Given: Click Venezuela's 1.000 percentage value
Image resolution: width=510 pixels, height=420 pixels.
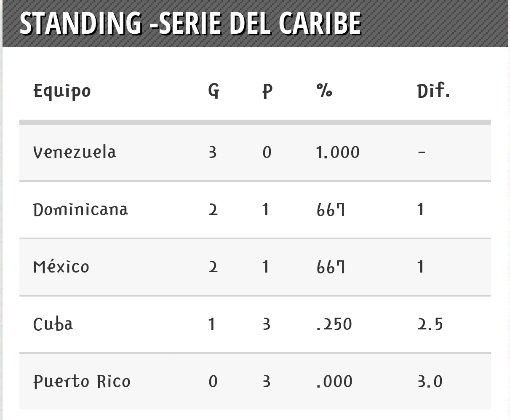Looking at the screenshot, I should tap(338, 152).
